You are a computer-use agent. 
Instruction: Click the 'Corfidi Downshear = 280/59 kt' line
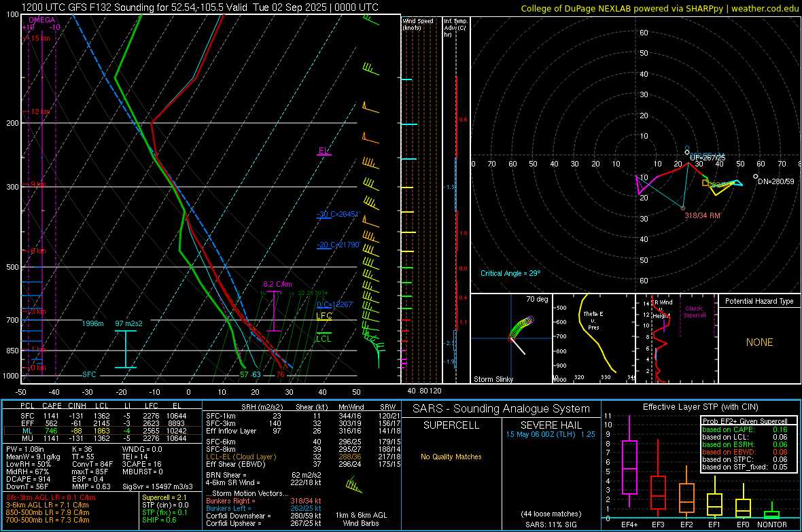click(x=264, y=516)
